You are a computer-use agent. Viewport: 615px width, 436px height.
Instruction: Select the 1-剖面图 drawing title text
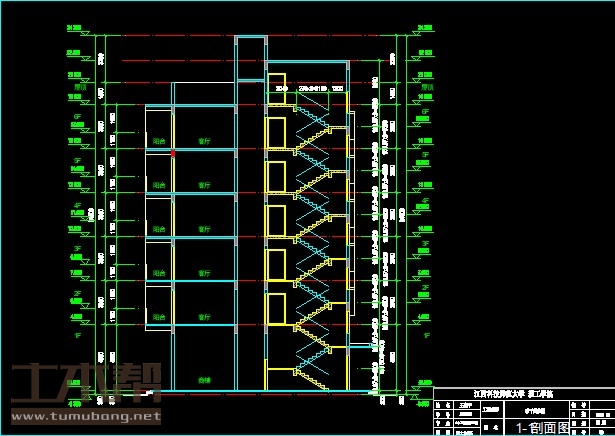pyautogui.click(x=541, y=427)
